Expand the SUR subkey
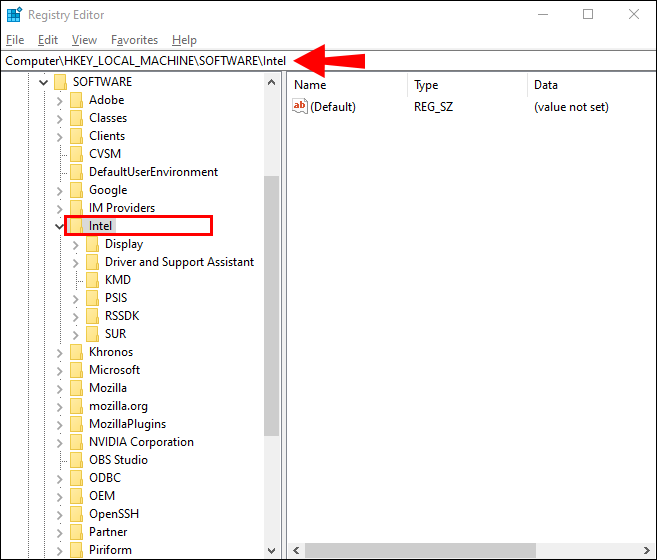The image size is (657, 560). click(x=75, y=334)
